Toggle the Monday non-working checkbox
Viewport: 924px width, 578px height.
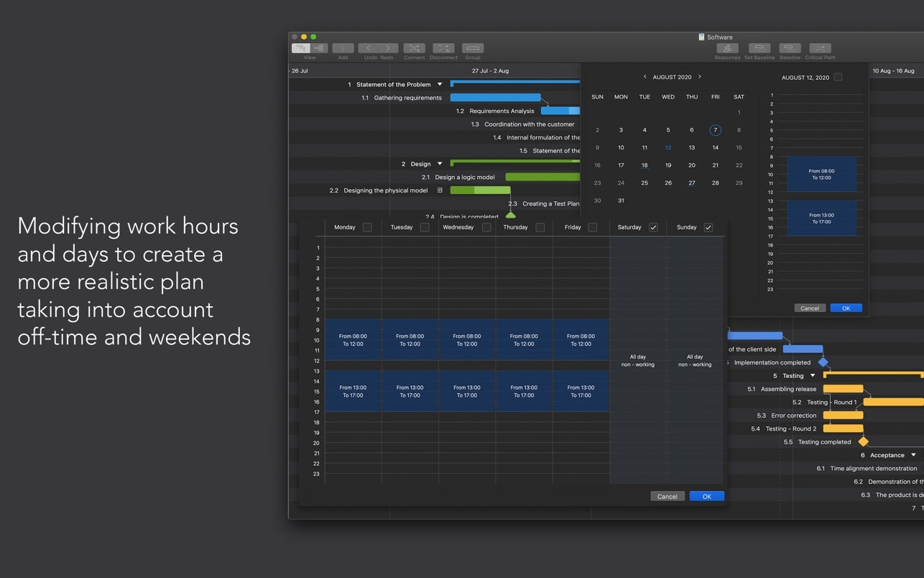pos(367,227)
